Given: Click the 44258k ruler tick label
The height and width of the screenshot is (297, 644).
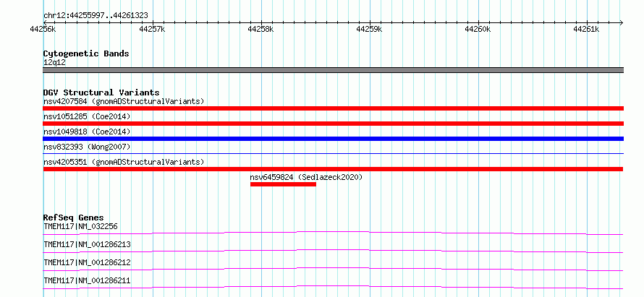Looking at the screenshot, I should pyautogui.click(x=260, y=29).
